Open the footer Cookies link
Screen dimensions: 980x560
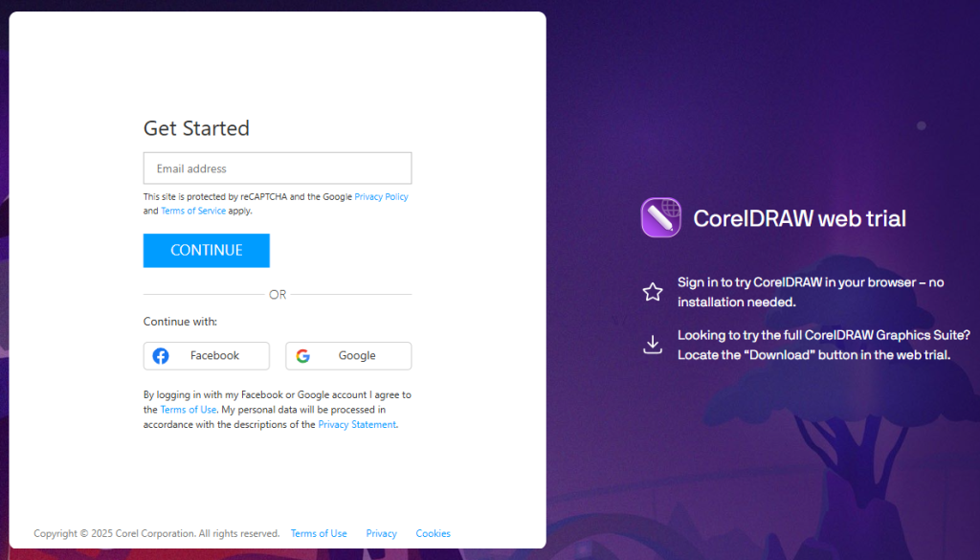coord(434,533)
